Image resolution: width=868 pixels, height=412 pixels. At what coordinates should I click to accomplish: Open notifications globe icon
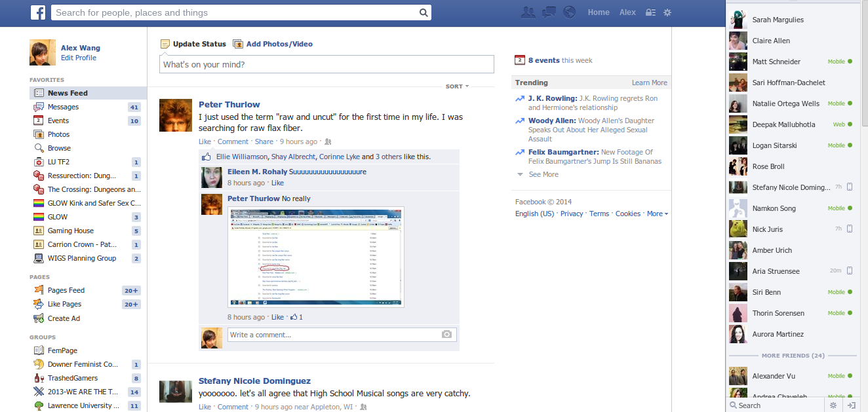point(570,12)
